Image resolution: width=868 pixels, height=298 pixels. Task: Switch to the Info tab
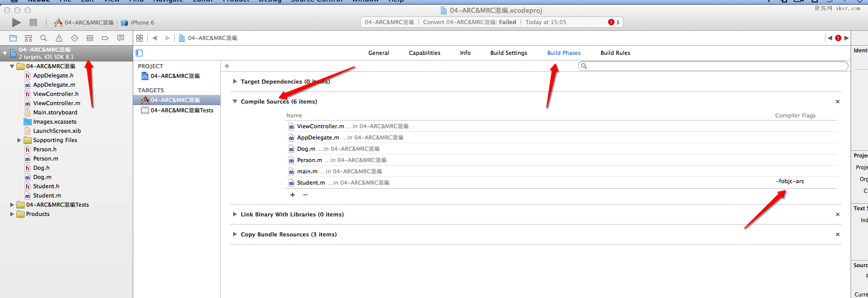(x=465, y=53)
